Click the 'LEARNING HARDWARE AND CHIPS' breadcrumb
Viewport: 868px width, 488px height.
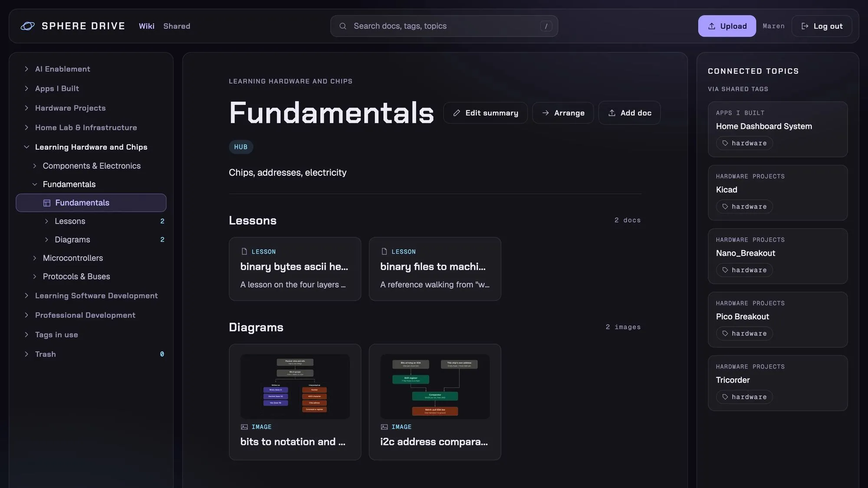coord(290,81)
